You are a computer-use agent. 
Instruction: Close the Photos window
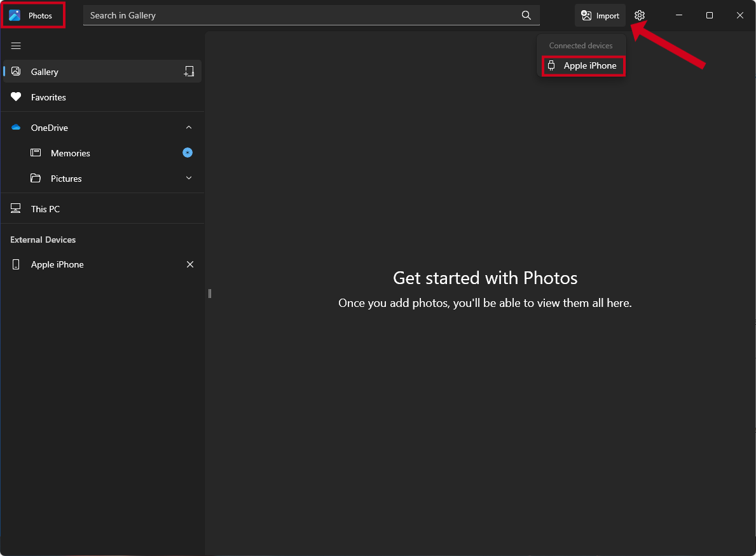click(740, 15)
